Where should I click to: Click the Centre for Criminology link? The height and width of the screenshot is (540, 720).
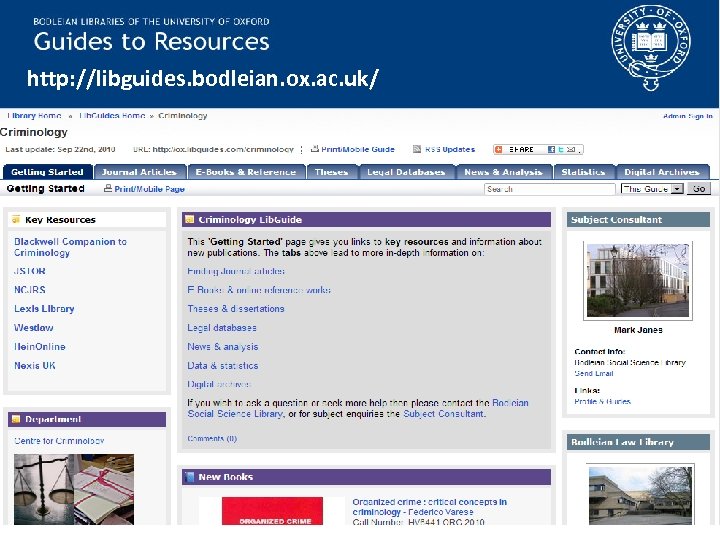point(59,441)
